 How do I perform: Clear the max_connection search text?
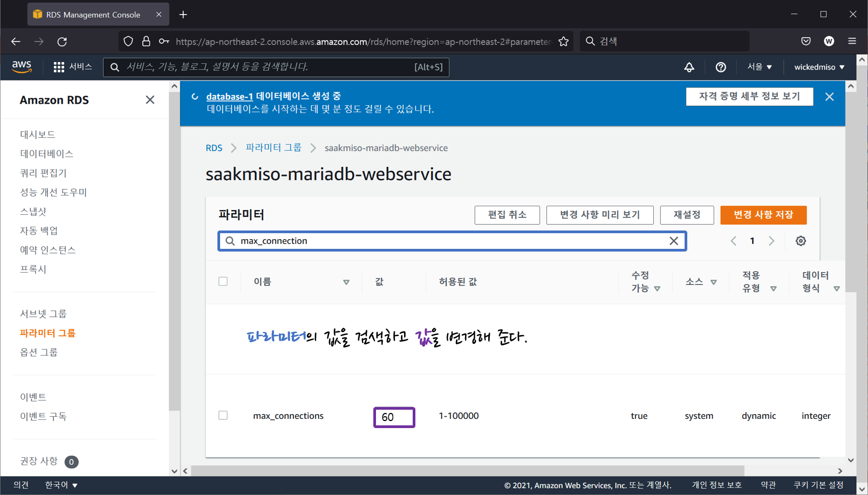click(x=674, y=241)
